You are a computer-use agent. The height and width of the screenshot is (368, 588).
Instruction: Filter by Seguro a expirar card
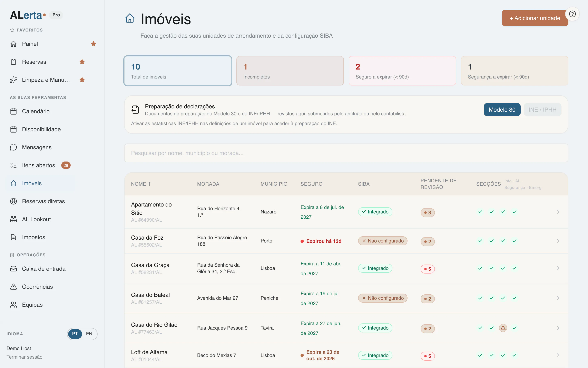pyautogui.click(x=402, y=71)
